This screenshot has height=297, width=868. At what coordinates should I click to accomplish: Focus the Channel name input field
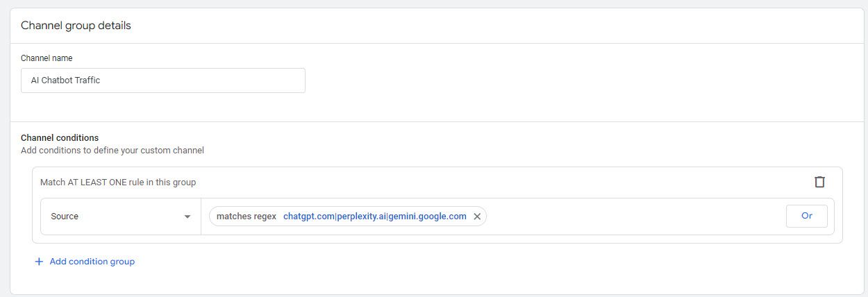(x=208, y=80)
